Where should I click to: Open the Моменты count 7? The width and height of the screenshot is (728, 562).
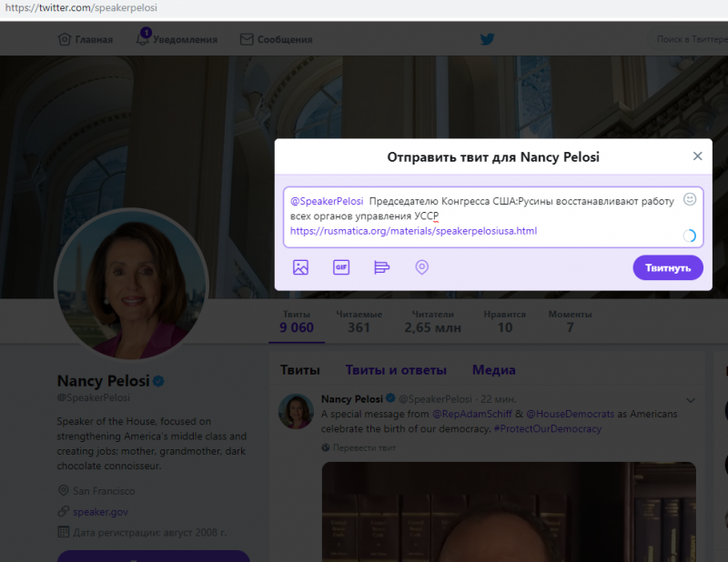pyautogui.click(x=571, y=322)
